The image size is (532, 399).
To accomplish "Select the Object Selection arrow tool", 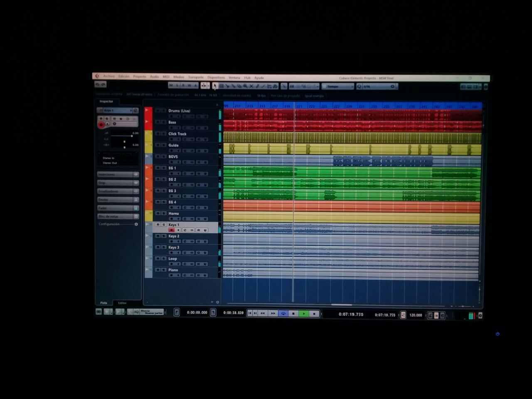I will 215,86.
